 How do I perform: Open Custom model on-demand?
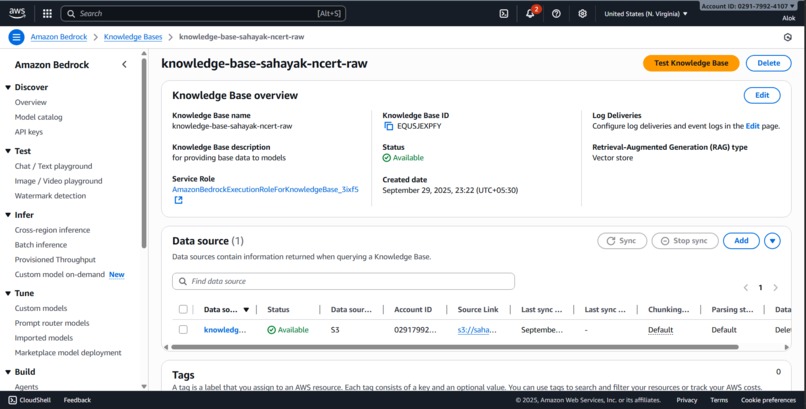click(60, 274)
